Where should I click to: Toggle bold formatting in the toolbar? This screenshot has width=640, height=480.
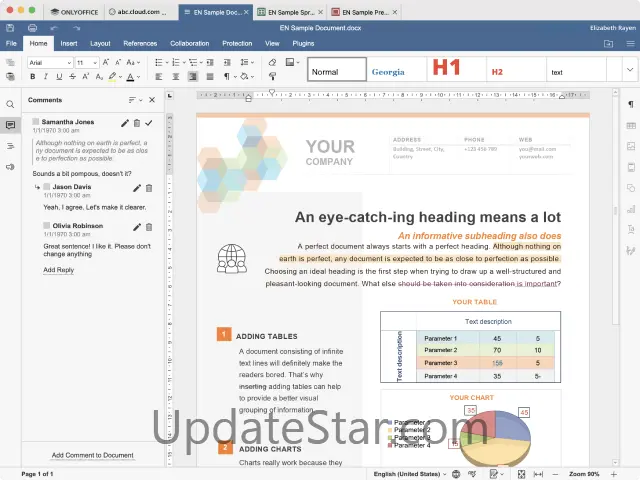[x=33, y=76]
